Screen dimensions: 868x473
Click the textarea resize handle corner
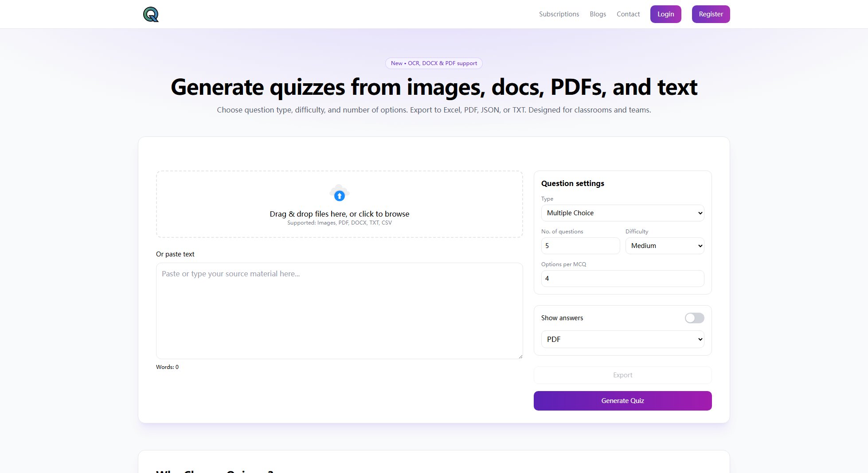coord(520,356)
